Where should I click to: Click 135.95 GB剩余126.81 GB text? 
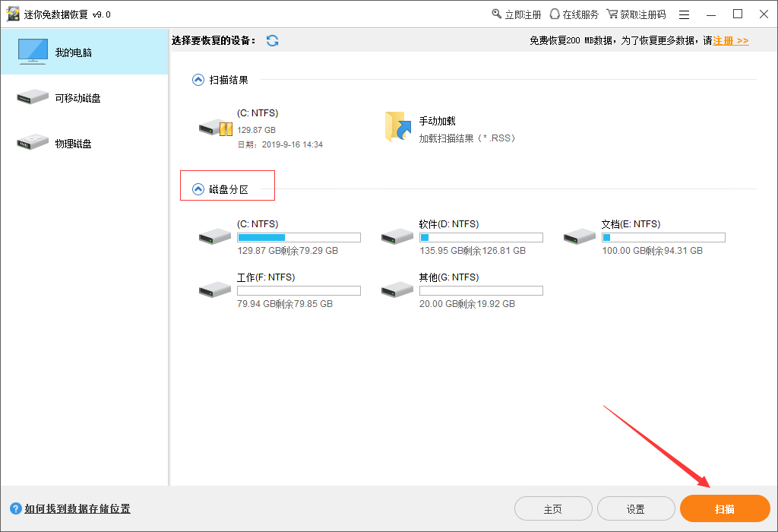pyautogui.click(x=473, y=251)
